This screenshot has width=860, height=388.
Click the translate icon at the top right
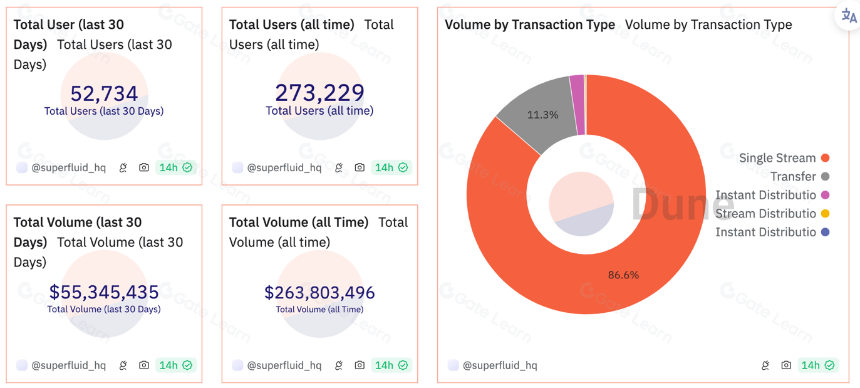[848, 16]
